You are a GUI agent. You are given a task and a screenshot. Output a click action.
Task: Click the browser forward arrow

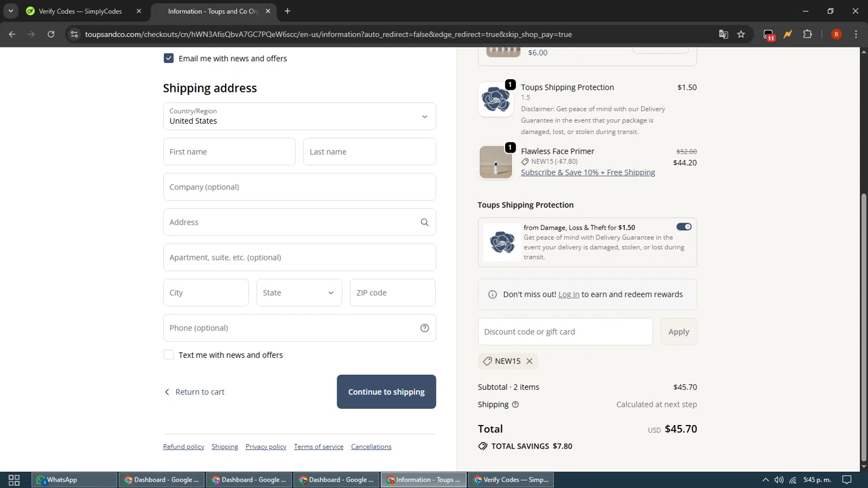(x=31, y=34)
